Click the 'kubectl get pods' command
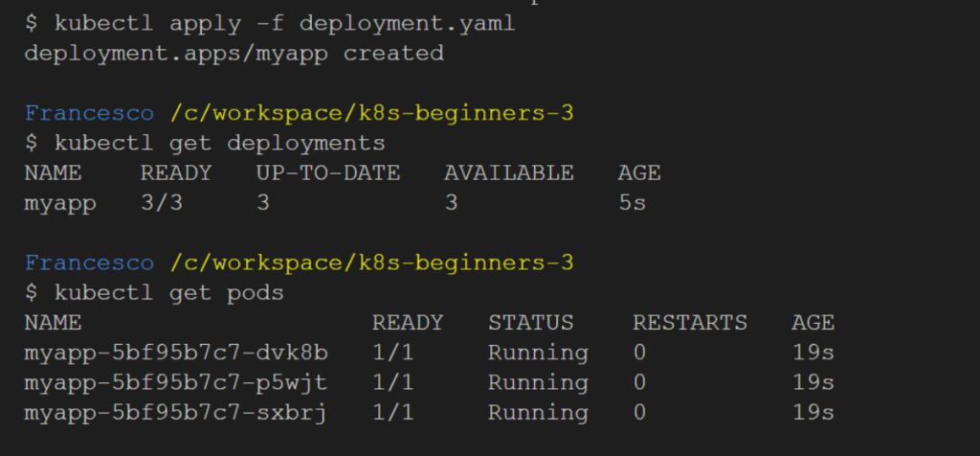 pyautogui.click(x=167, y=293)
